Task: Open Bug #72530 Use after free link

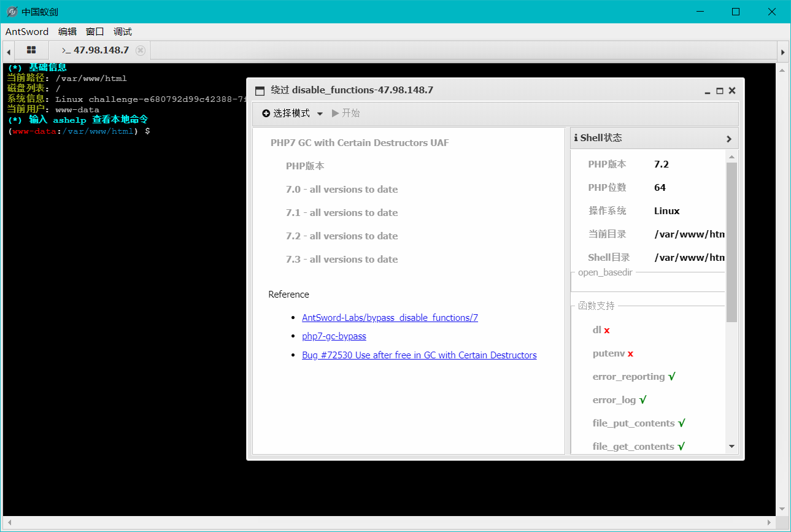Action: pyautogui.click(x=419, y=355)
